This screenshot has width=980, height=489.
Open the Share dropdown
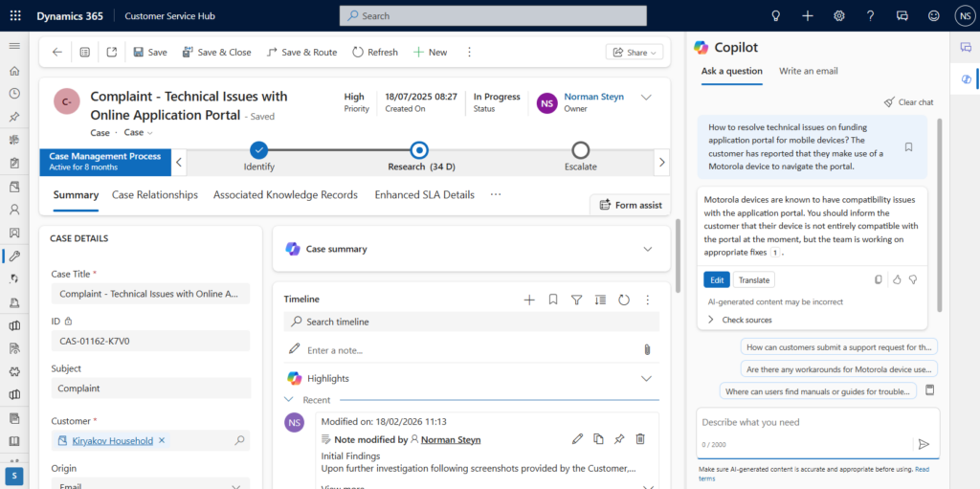635,53
